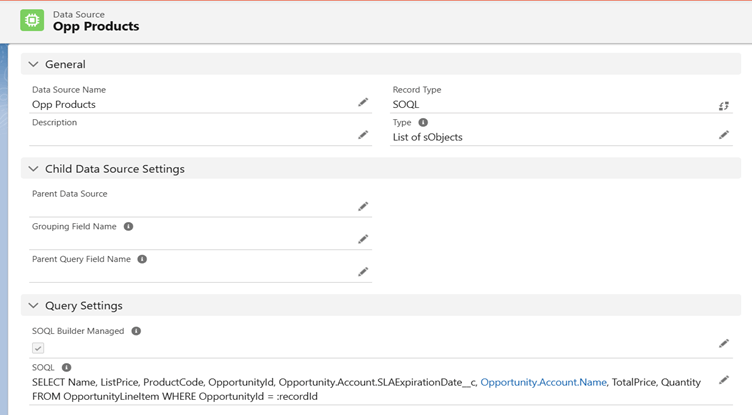Change Record Type via swap icon
The height and width of the screenshot is (415, 752).
724,106
